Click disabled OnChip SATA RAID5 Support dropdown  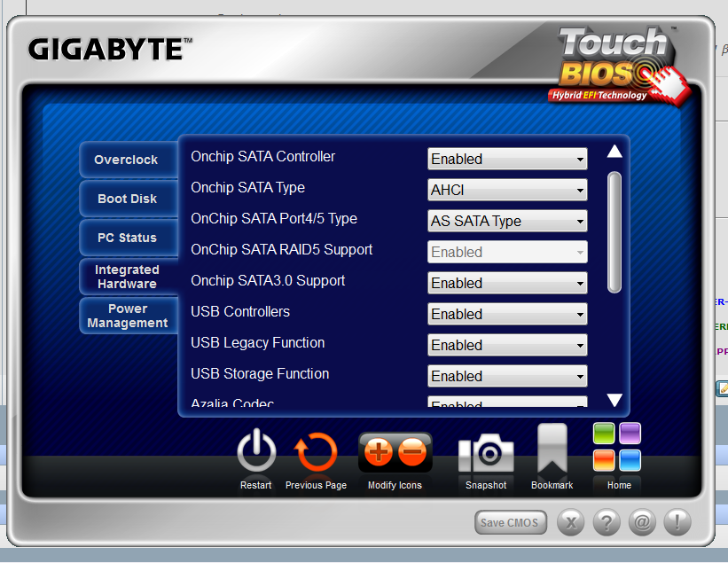pyautogui.click(x=507, y=252)
